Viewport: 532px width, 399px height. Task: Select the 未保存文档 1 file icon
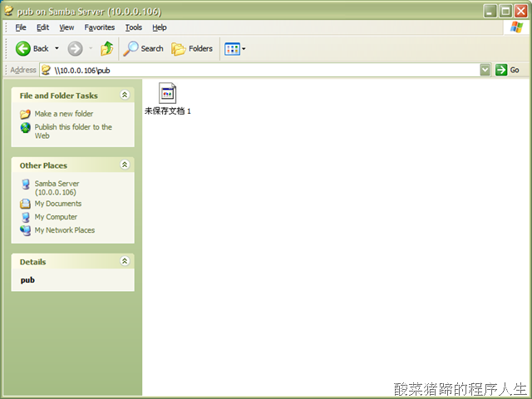(167, 93)
